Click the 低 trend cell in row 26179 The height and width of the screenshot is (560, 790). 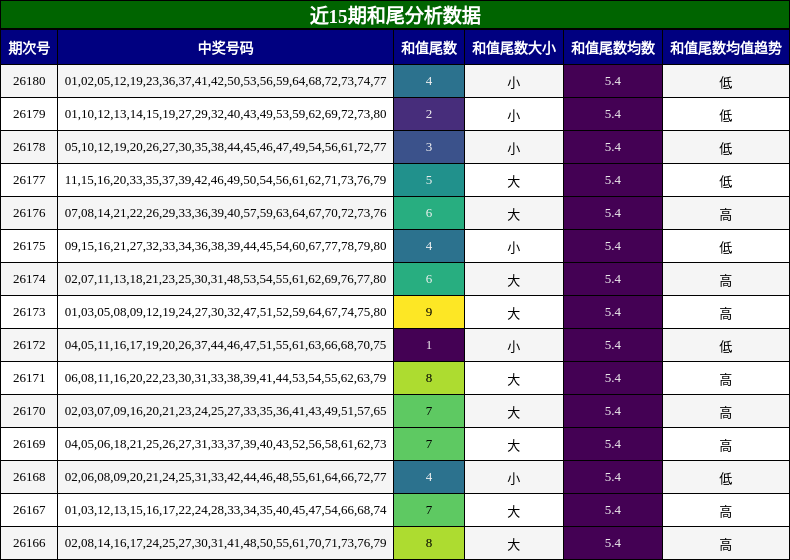click(726, 114)
